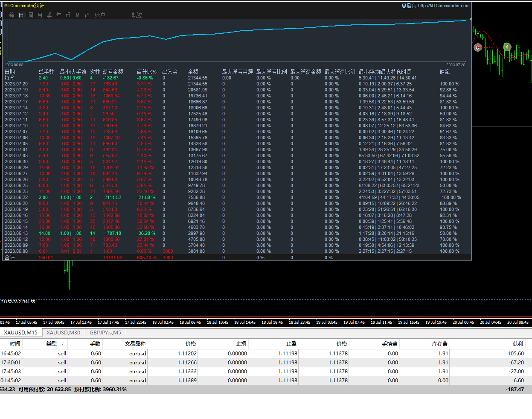The image size is (532, 419).
Task: Select the 2023.06.22 loss row
Action: pyautogui.click(x=16, y=197)
